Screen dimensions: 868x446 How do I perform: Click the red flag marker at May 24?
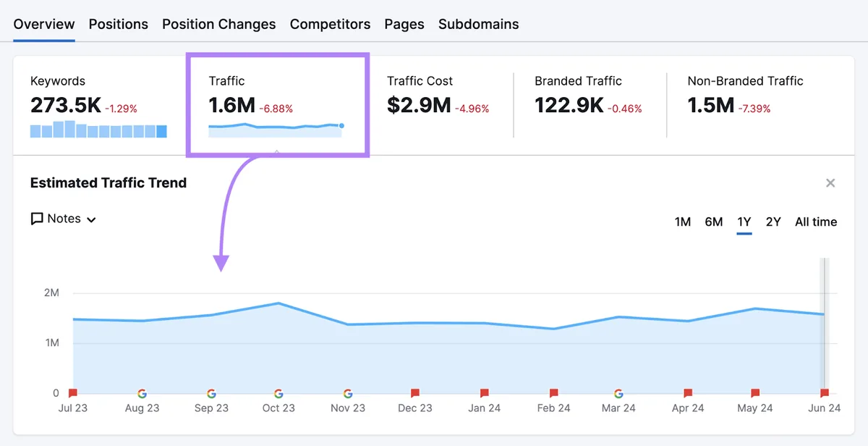pos(755,393)
